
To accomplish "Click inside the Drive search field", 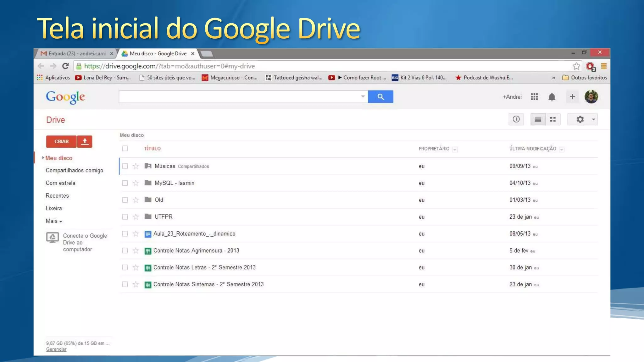I will click(239, 97).
